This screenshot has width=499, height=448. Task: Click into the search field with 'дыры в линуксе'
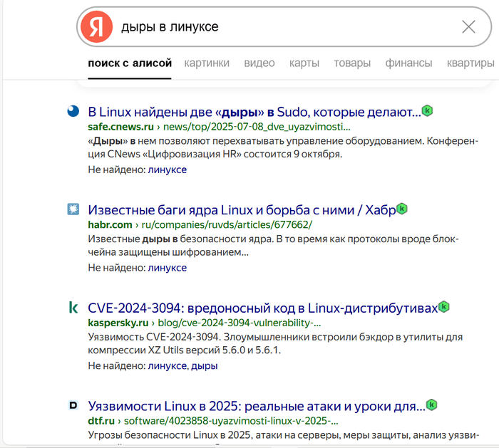coord(285,27)
